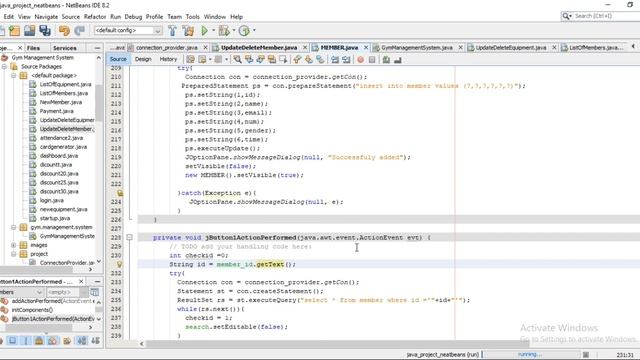Click Find Next Occurrence editor icon
This screenshot has width=640, height=360.
click(260, 60)
